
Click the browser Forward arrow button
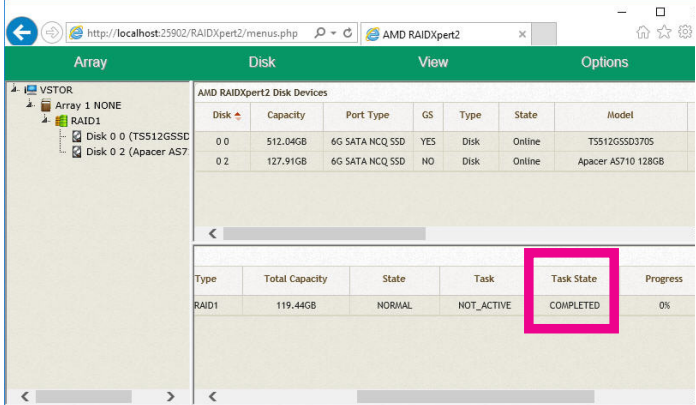point(51,33)
